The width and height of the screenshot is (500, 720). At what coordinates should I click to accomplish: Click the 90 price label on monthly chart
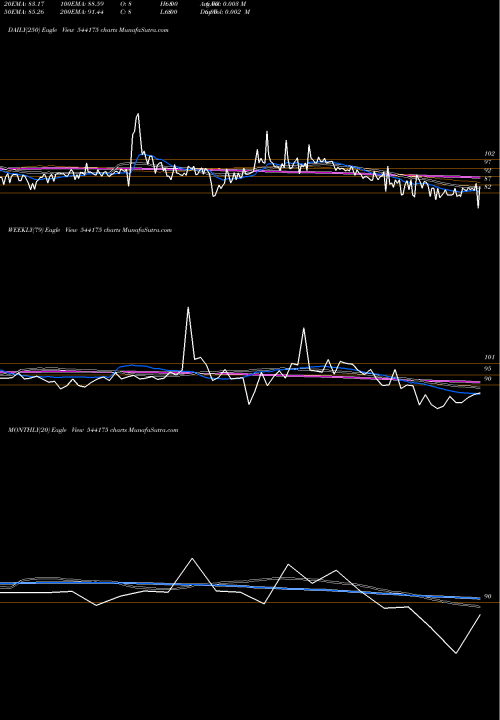pyautogui.click(x=488, y=596)
